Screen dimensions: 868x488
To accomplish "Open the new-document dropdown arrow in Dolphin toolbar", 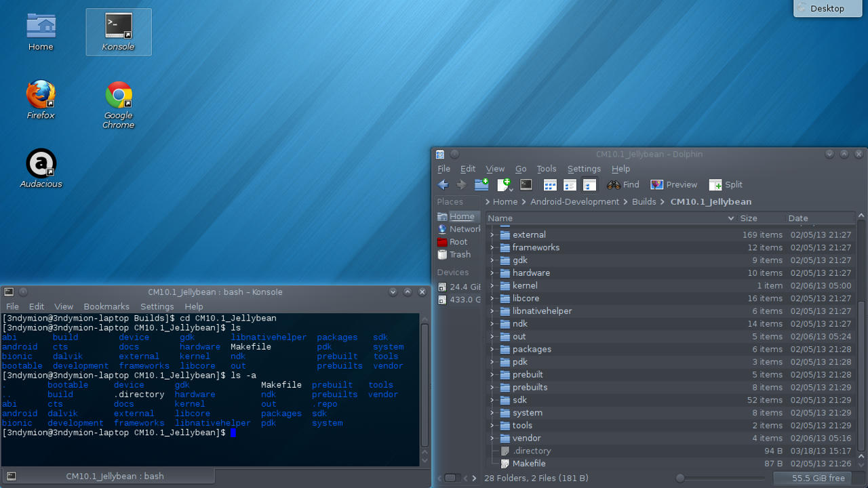I will 511,190.
